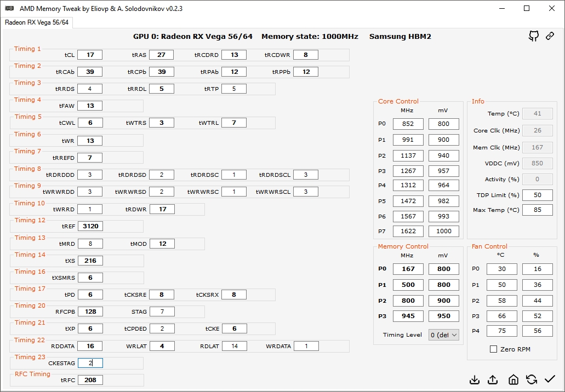Edit Memory Control P2 mV value
This screenshot has width=565, height=392.
(443, 301)
